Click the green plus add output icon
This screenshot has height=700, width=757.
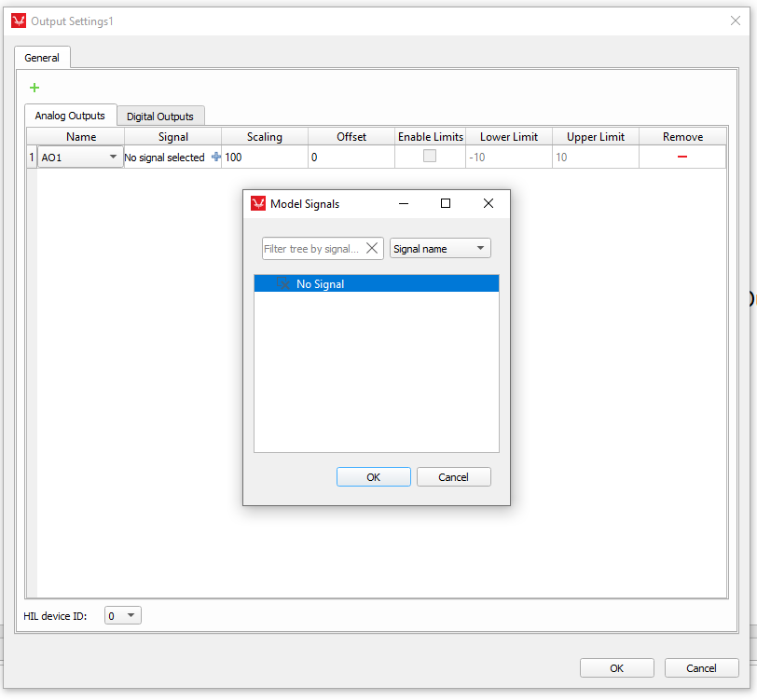pyautogui.click(x=34, y=88)
